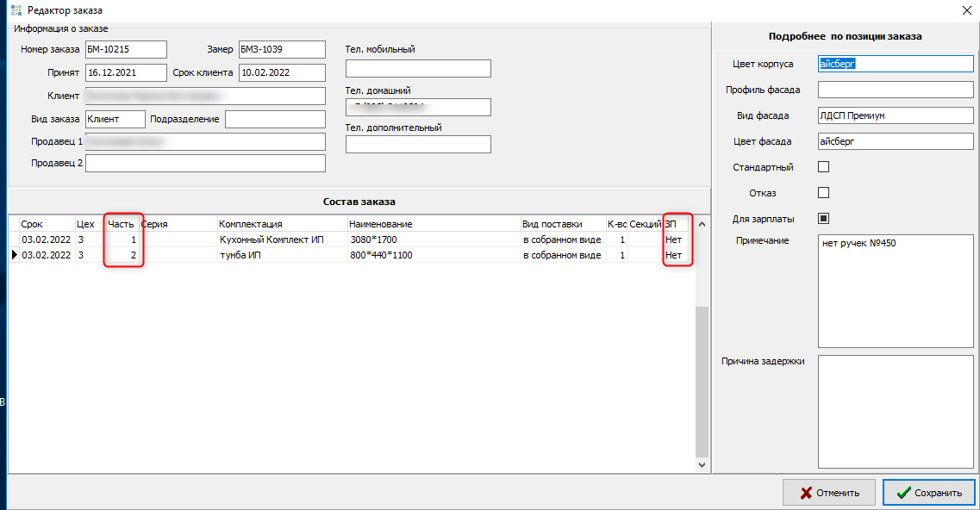Click the Срок column header

coord(32,224)
